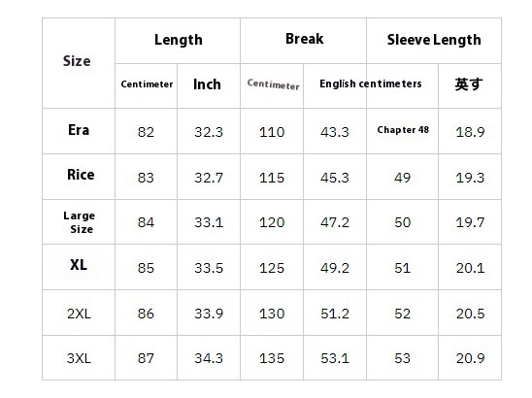The width and height of the screenshot is (532, 398).
Task: Click the Size header cell
Action: click(77, 61)
